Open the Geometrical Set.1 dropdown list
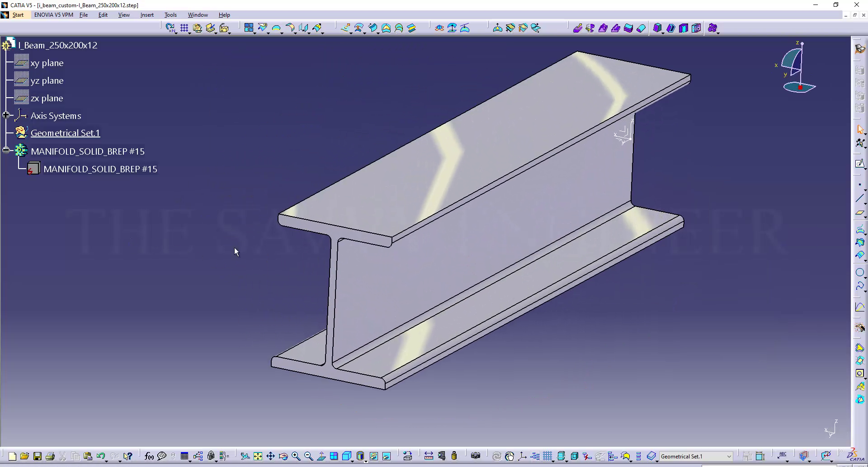Image resolution: width=868 pixels, height=467 pixels. (x=729, y=457)
